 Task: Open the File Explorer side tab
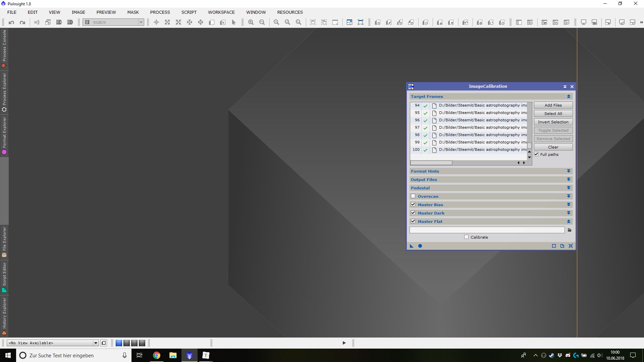tap(4, 242)
